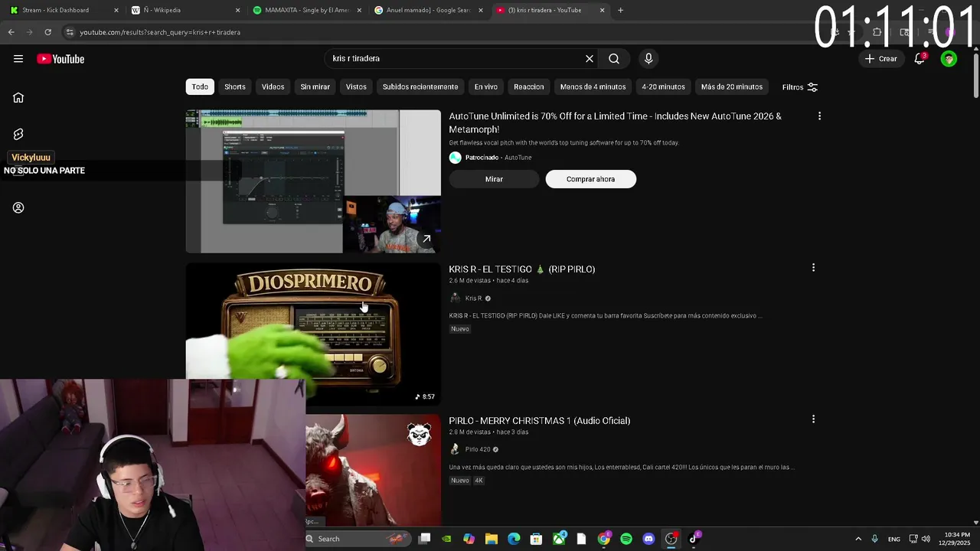Select the En vivo filter chip
This screenshot has height=551, width=980.
point(486,86)
